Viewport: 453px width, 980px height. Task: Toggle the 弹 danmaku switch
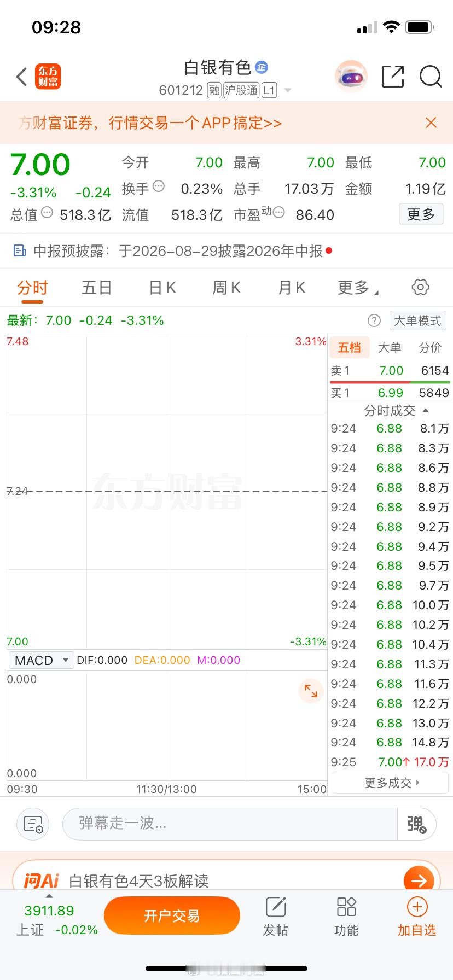point(416,824)
